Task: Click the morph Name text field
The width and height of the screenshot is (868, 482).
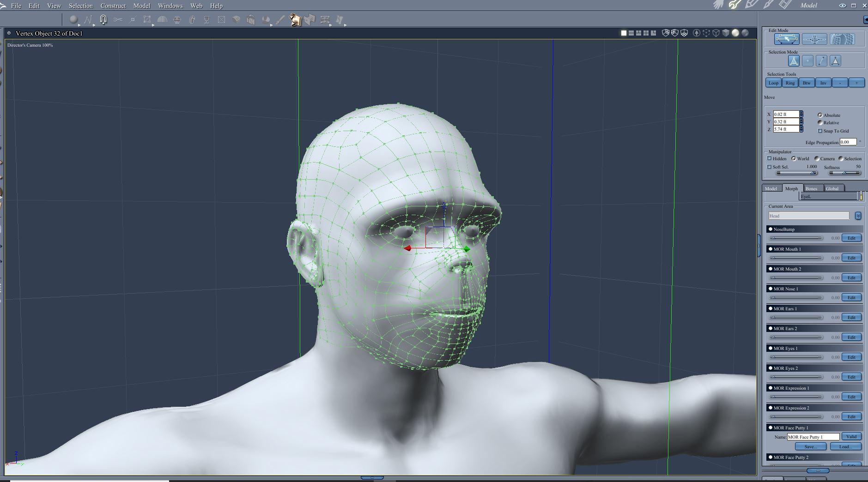Action: click(x=813, y=437)
